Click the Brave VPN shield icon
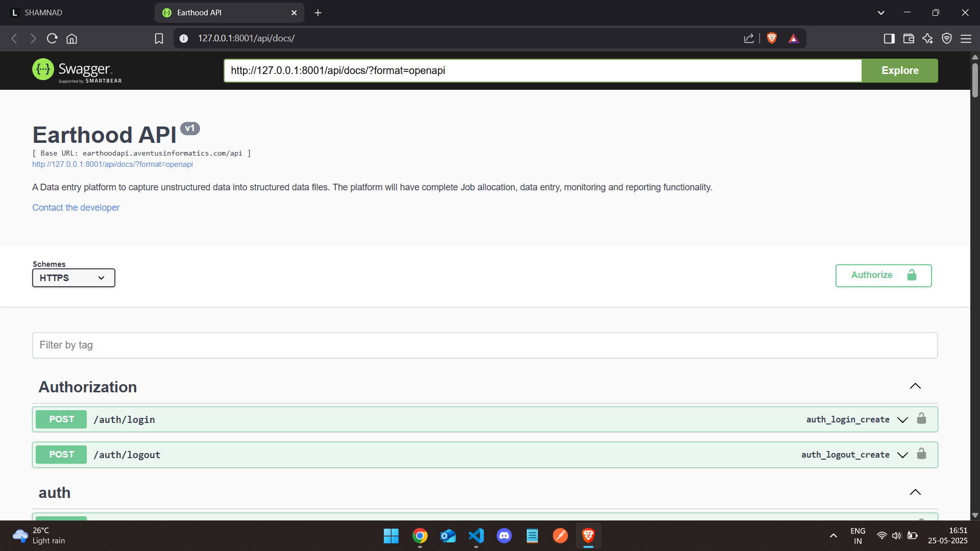The image size is (980, 551). coord(947,38)
